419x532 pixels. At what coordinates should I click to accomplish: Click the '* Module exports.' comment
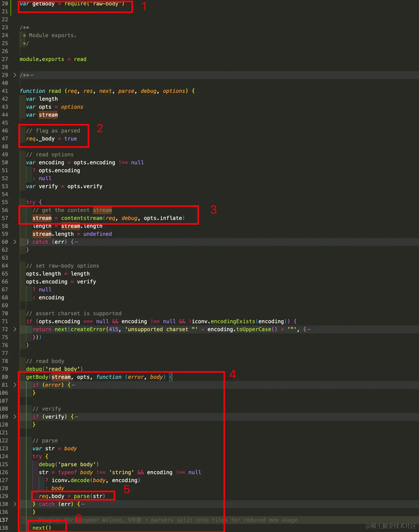[x=50, y=35]
